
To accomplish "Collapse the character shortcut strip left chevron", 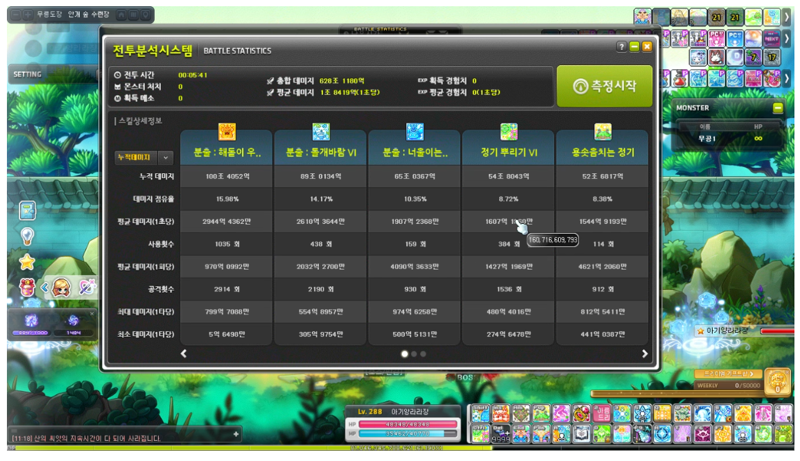I will pyautogui.click(x=44, y=288).
